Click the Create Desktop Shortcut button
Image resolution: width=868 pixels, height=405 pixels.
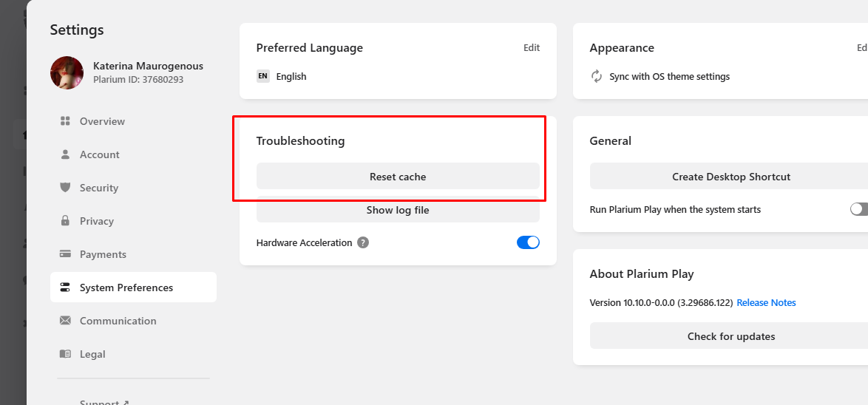coord(730,177)
